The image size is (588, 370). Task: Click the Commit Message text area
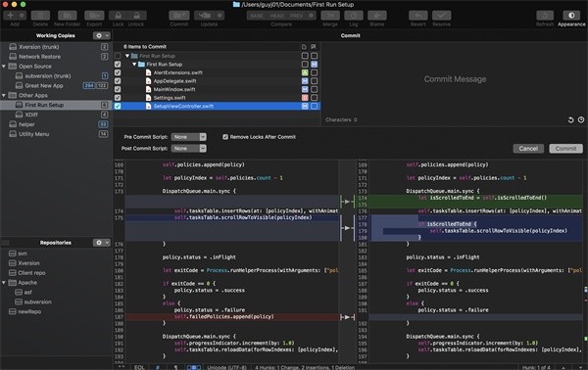[x=455, y=79]
